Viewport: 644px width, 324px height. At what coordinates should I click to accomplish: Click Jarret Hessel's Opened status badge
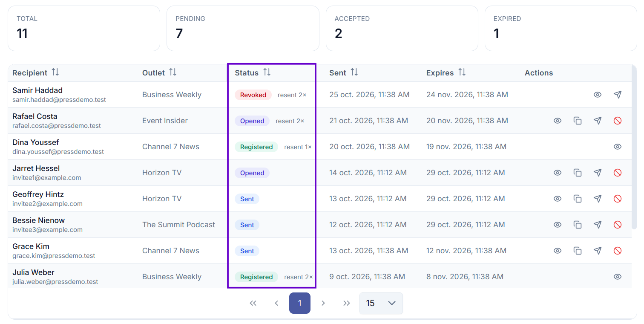[x=252, y=173]
